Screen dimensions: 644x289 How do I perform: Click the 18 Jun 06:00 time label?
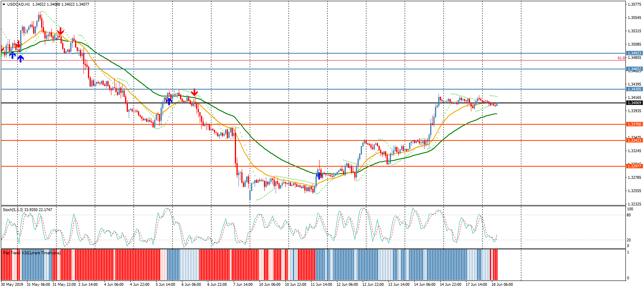click(502, 285)
